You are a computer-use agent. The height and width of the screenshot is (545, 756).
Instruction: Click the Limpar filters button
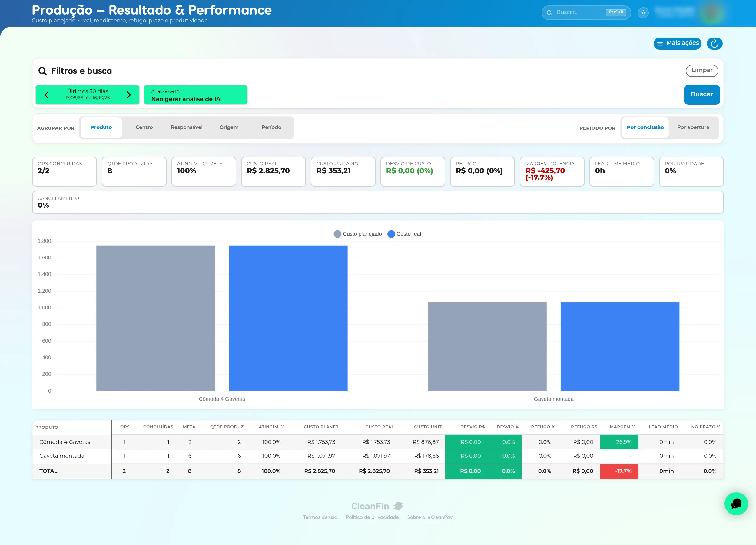(702, 71)
